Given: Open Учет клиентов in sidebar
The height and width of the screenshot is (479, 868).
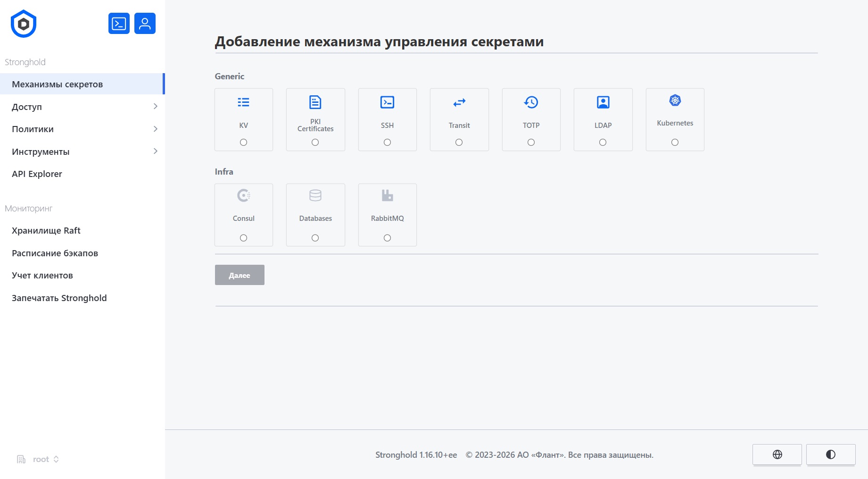Looking at the screenshot, I should pos(83,275).
